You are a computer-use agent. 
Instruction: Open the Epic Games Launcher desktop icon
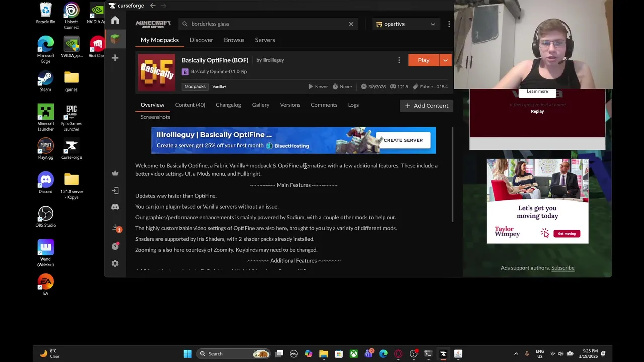click(x=71, y=118)
